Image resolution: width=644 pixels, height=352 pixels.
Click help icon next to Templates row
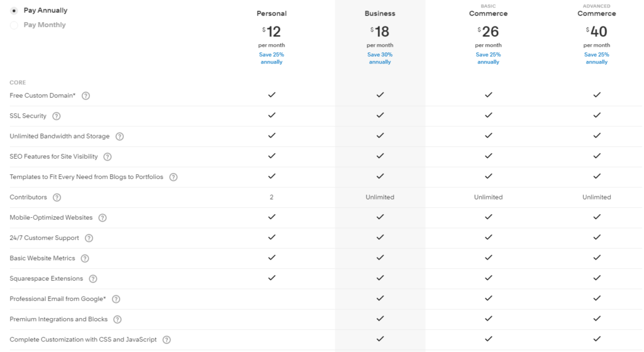(x=174, y=177)
